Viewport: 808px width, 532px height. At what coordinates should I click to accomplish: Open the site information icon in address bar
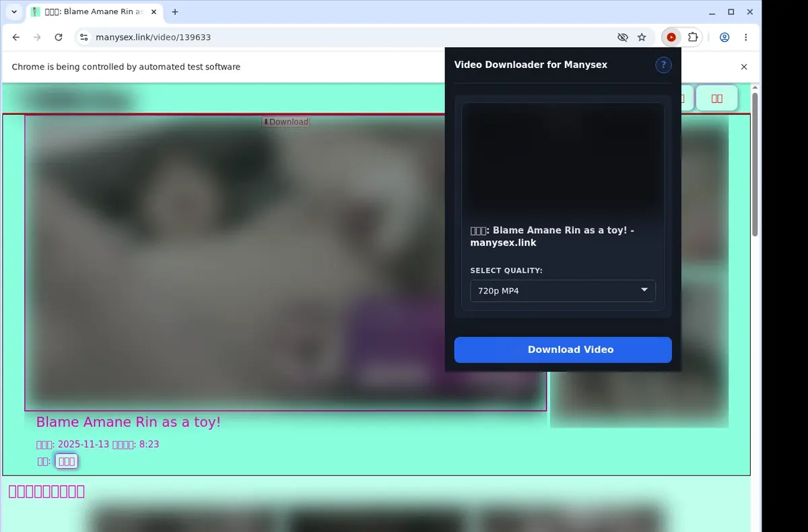83,38
